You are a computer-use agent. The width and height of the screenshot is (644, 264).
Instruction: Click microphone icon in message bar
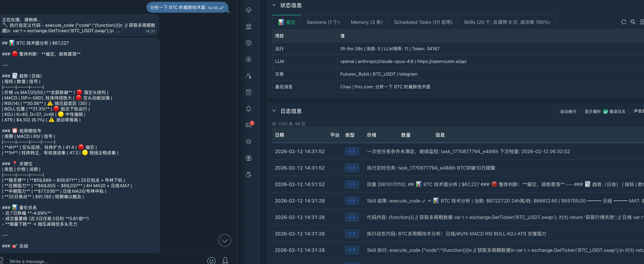pos(225,261)
